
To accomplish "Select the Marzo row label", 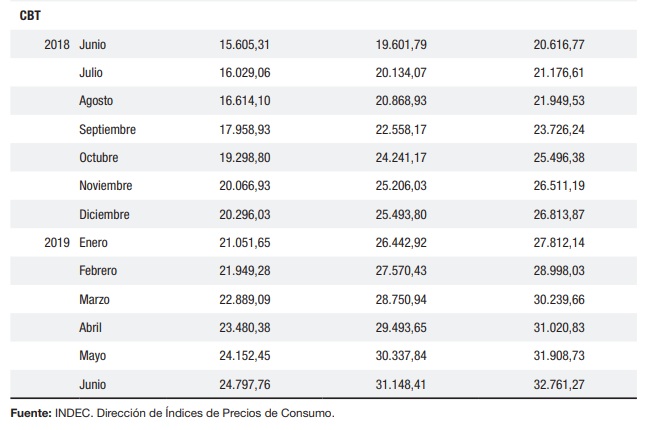I will (94, 299).
